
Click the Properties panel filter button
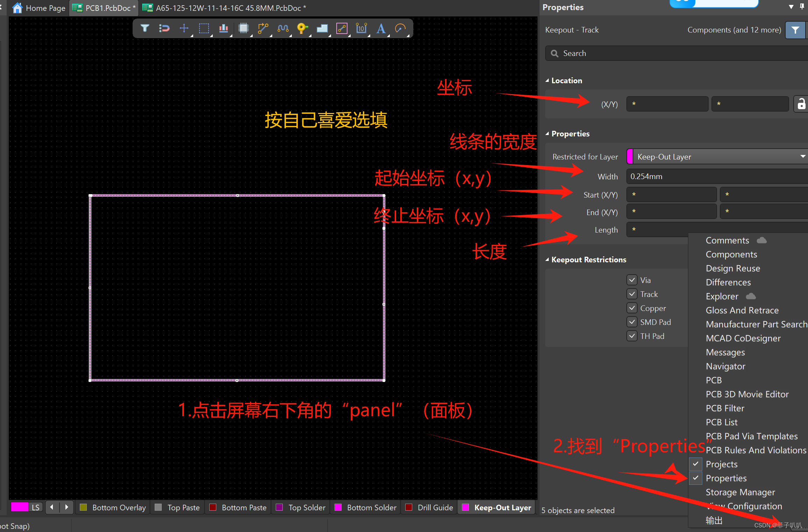pos(795,30)
